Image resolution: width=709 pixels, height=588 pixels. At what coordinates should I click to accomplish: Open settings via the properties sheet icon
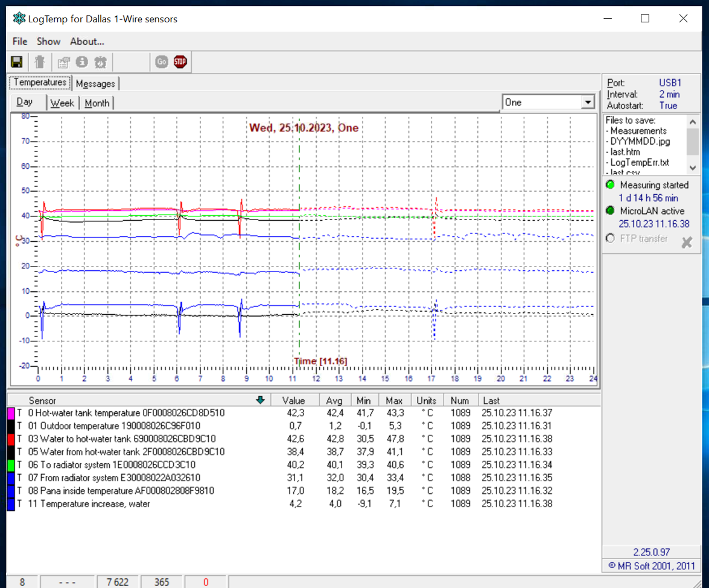pos(63,62)
